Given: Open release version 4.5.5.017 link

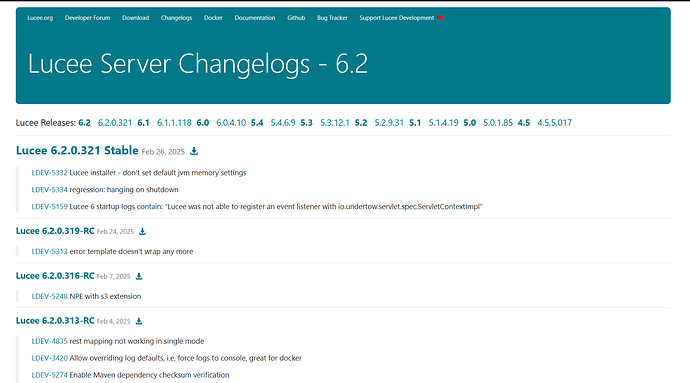Looking at the screenshot, I should click(554, 123).
